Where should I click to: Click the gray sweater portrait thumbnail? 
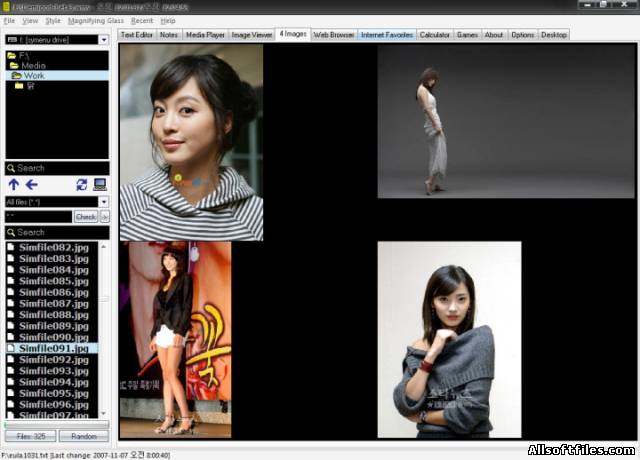point(449,340)
